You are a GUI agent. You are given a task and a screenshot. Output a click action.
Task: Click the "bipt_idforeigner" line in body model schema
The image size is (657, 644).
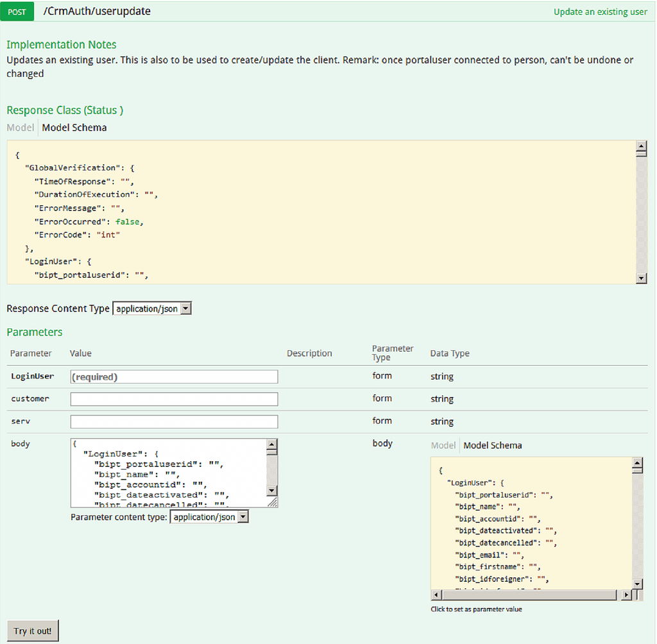(502, 579)
